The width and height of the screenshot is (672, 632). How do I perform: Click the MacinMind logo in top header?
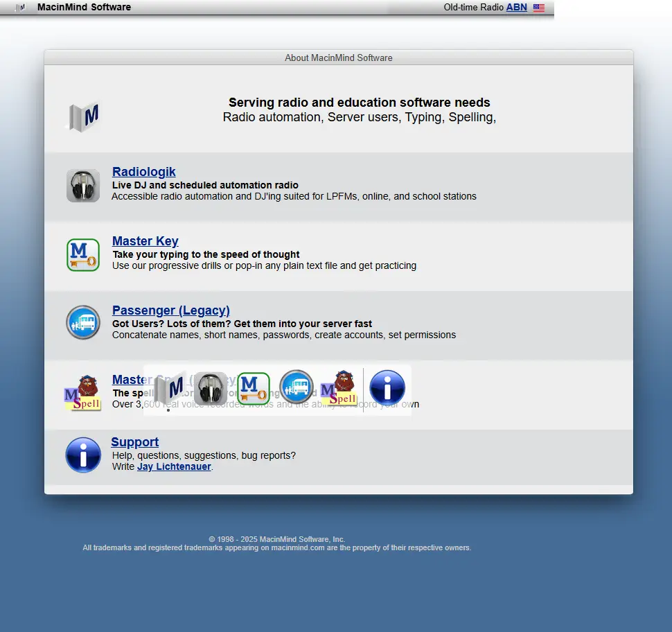[20, 8]
